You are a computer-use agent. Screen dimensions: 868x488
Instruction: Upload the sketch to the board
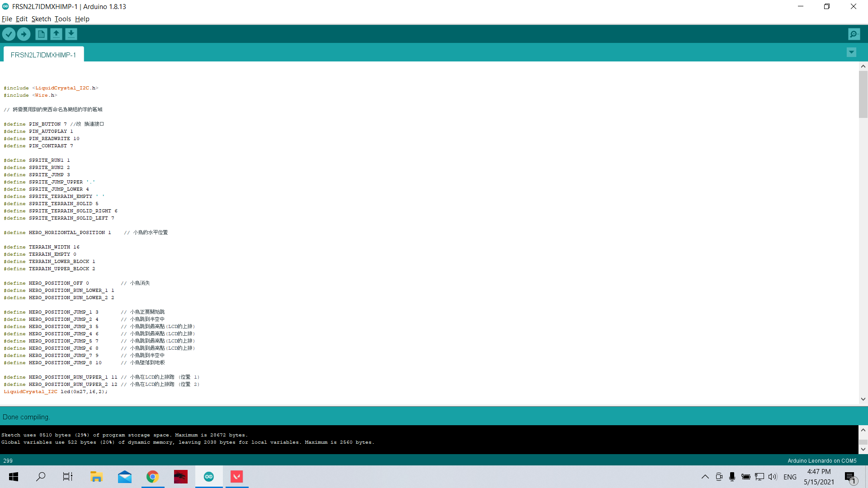[x=24, y=34]
